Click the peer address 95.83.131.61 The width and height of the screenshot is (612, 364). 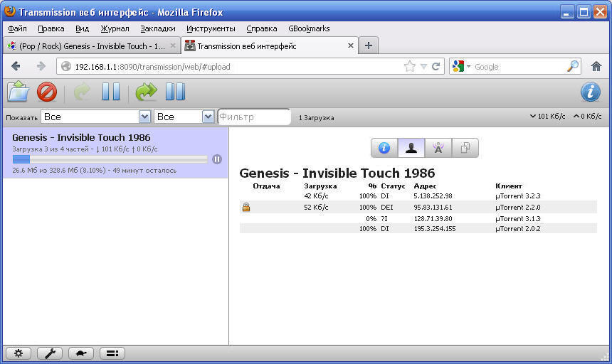click(x=433, y=208)
